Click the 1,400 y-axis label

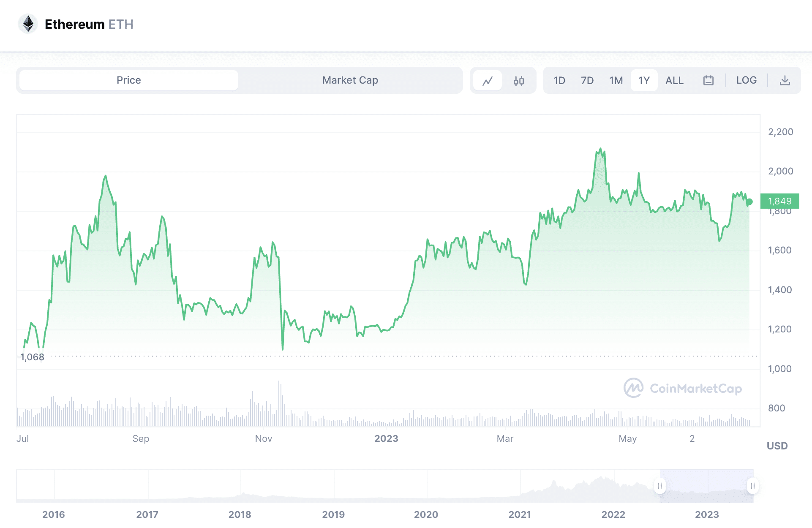780,290
